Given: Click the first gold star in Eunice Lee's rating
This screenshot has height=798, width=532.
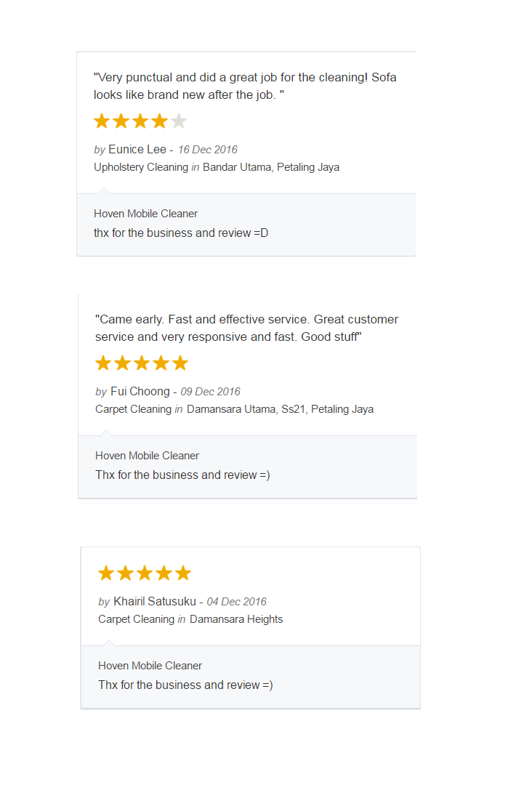Looking at the screenshot, I should (102, 121).
